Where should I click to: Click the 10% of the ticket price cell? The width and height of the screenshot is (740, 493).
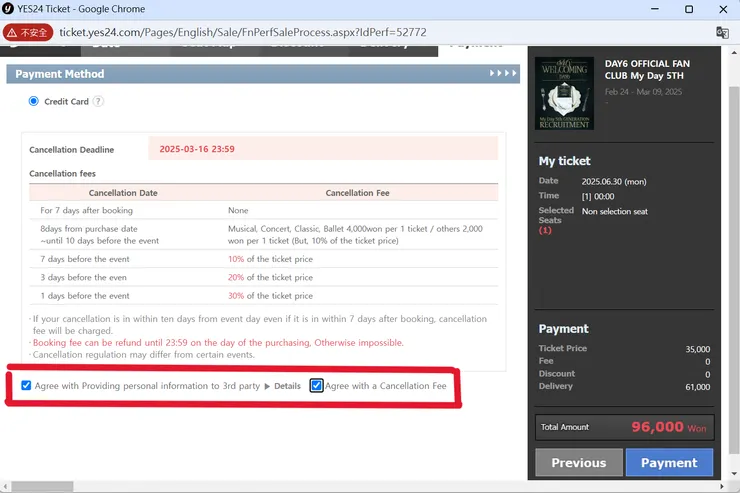tap(270, 259)
